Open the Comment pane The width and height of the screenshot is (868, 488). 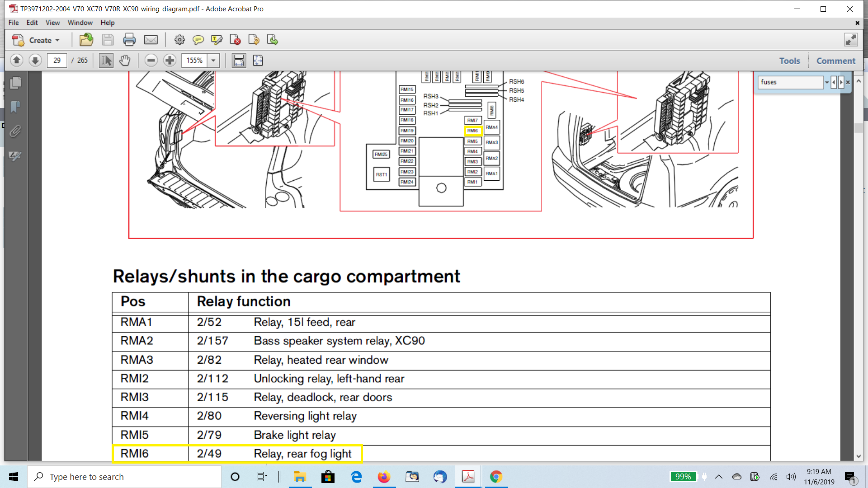[x=835, y=61]
